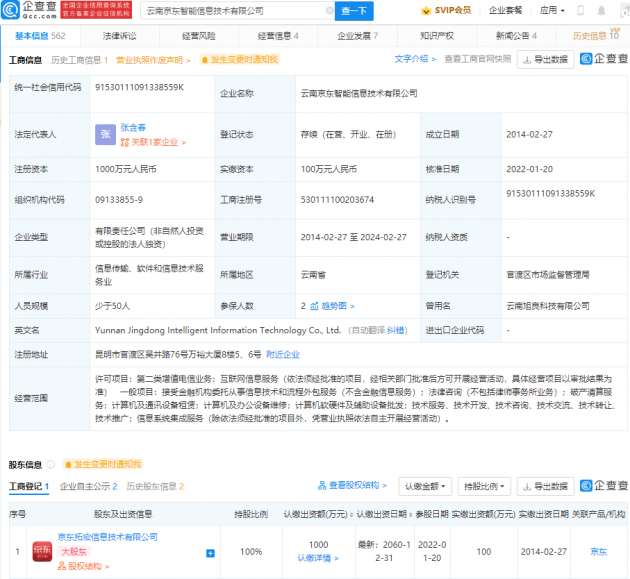
Task: Select former name 云南旭良科技有限公司
Action: coord(548,306)
